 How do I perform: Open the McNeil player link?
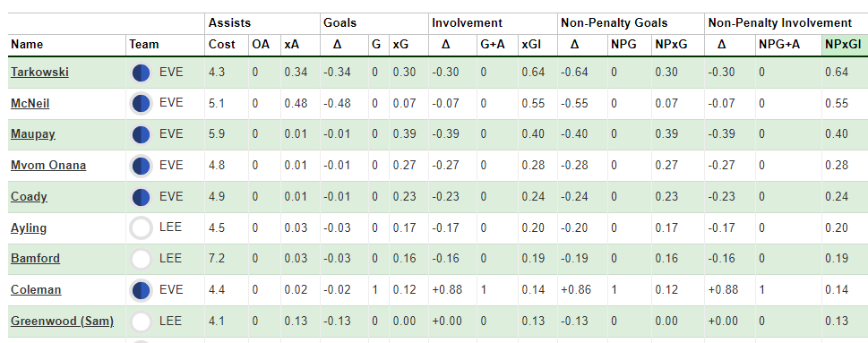click(x=30, y=103)
